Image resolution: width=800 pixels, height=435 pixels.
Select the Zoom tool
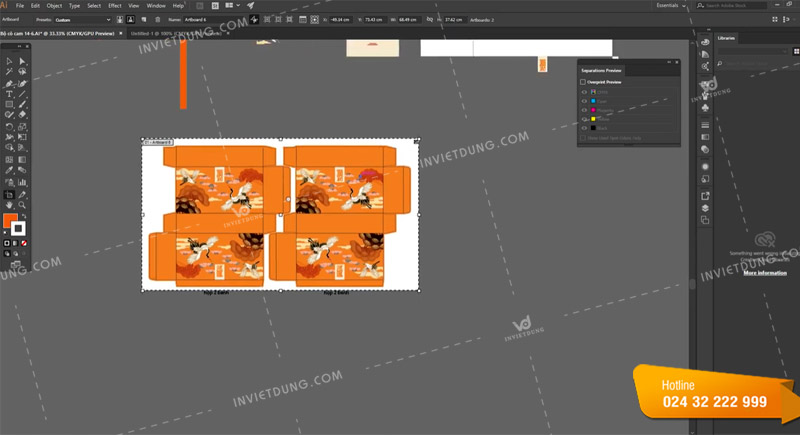22,205
